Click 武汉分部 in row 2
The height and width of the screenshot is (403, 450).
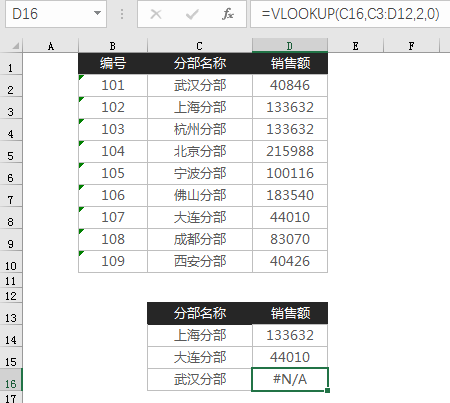tap(200, 85)
